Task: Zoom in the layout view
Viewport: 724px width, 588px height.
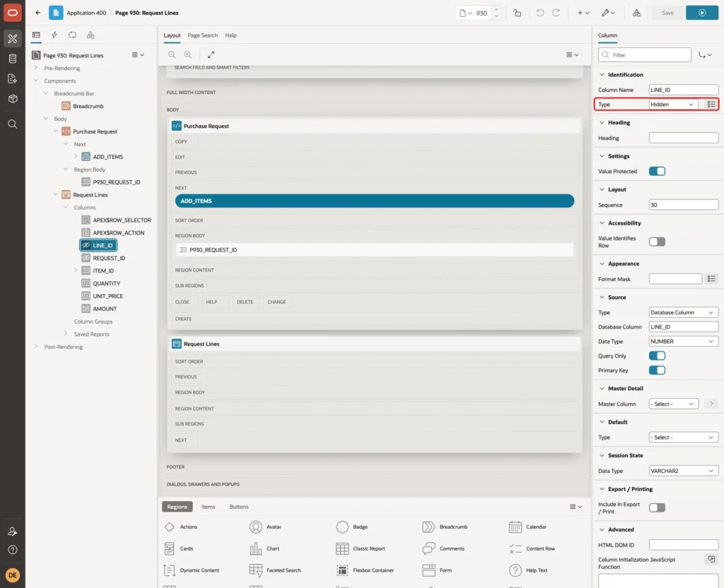Action: 188,54
